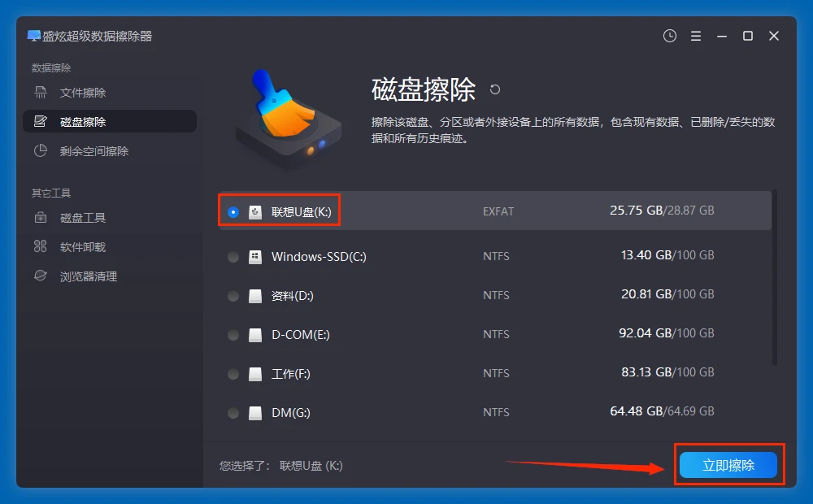Click the 磁盘工具 tool icon
Screen dimensions: 813x504
39,217
